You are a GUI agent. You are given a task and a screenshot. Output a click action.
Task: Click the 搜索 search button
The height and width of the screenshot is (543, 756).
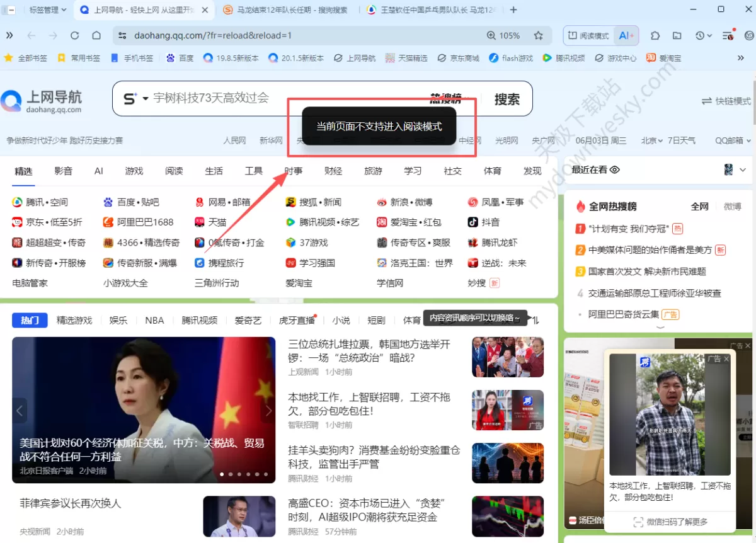pyautogui.click(x=507, y=99)
